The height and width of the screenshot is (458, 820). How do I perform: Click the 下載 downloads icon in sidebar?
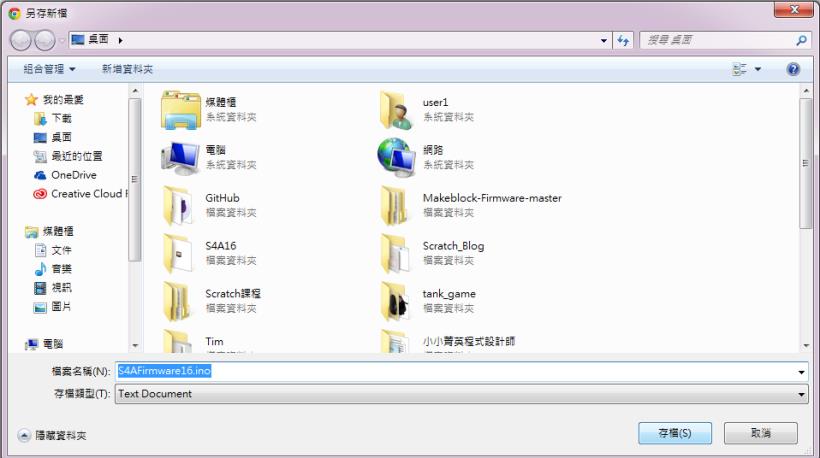coord(40,119)
